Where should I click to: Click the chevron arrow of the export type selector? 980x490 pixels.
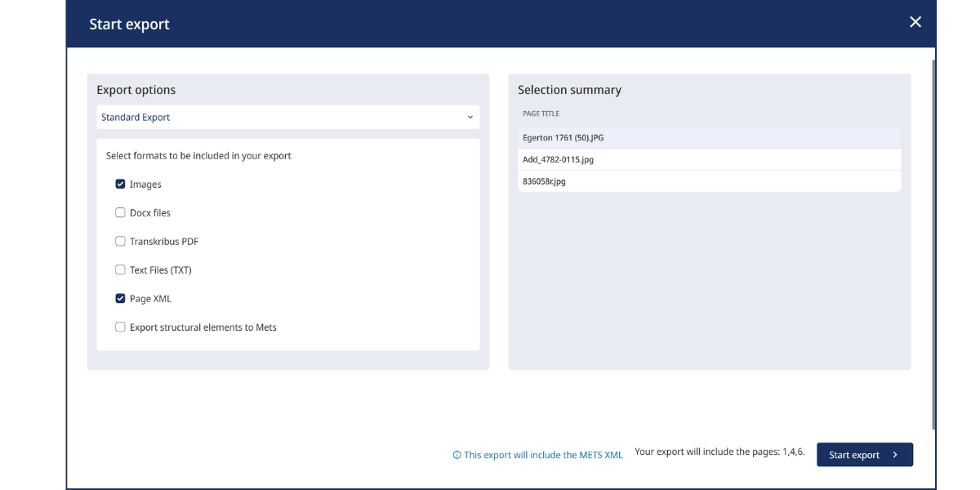tap(470, 117)
